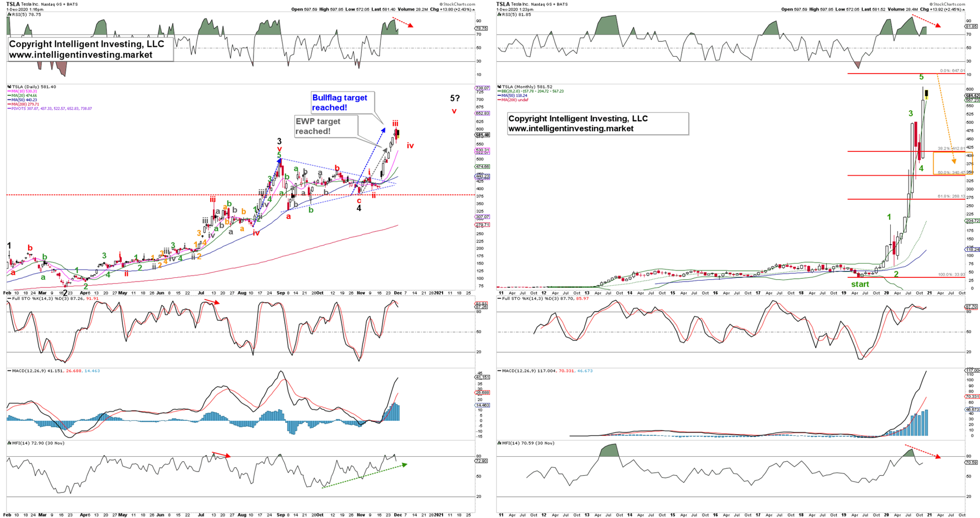Click the '0.0%: 647.01' Fibonacci label
980x518 pixels.
point(952,71)
